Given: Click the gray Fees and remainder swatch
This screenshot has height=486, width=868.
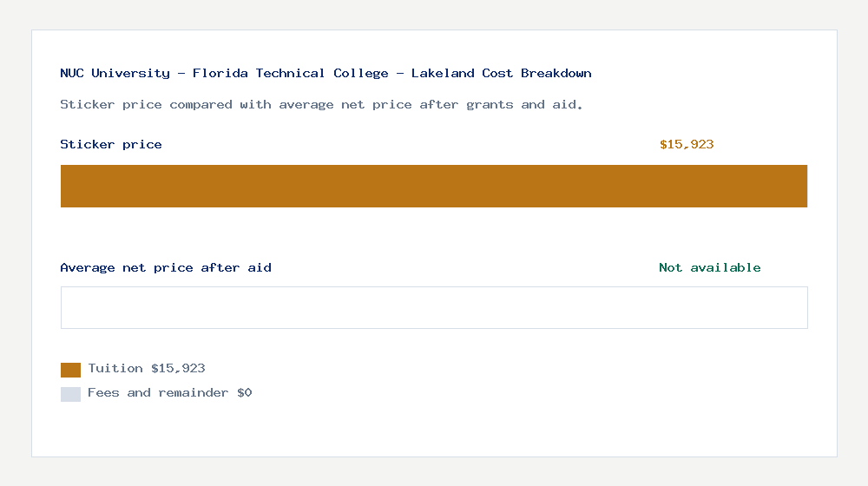Looking at the screenshot, I should pos(70,394).
